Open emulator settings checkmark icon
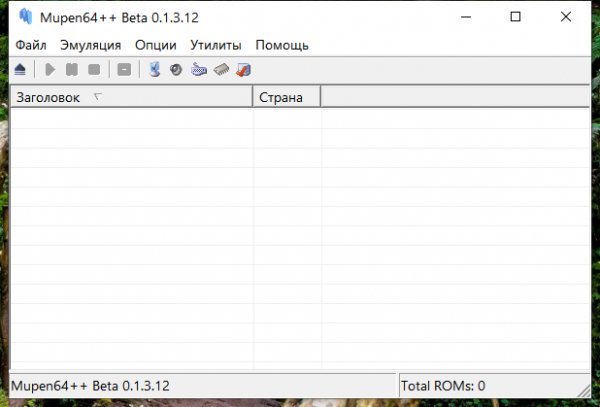Viewport: 600px width, 407px height. pos(243,70)
